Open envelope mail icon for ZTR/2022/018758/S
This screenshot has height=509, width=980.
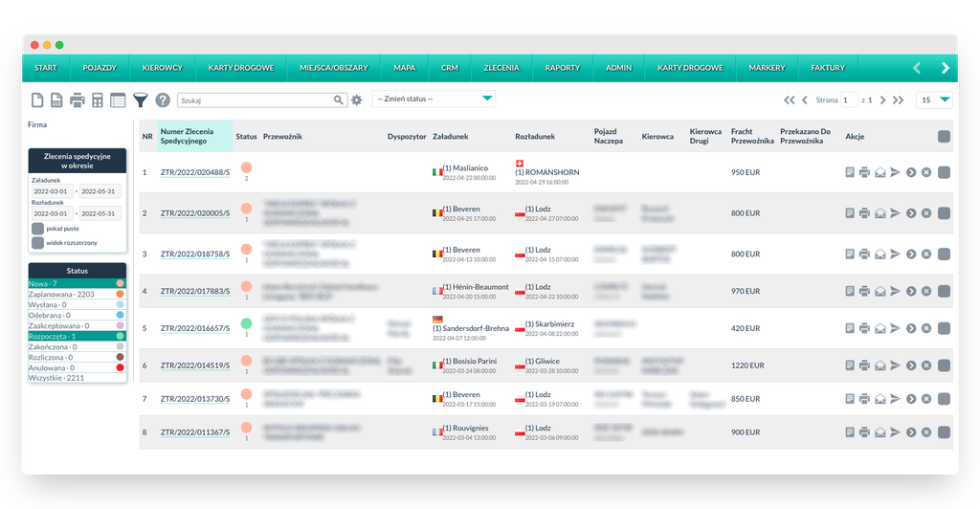click(880, 254)
